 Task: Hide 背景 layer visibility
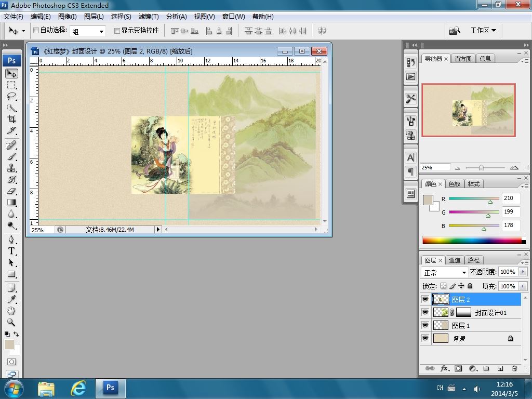point(425,338)
